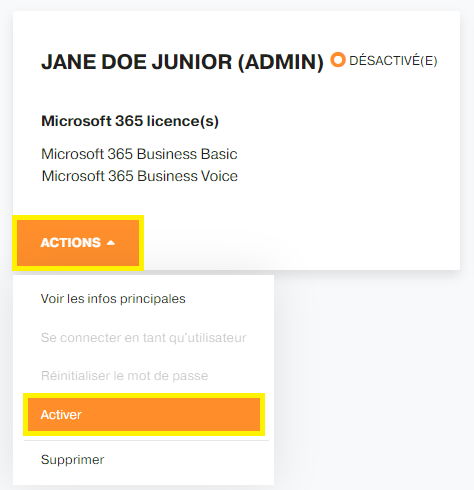Click the JANE DOE JUNIOR name heading
The image size is (474, 490).
pos(136,62)
